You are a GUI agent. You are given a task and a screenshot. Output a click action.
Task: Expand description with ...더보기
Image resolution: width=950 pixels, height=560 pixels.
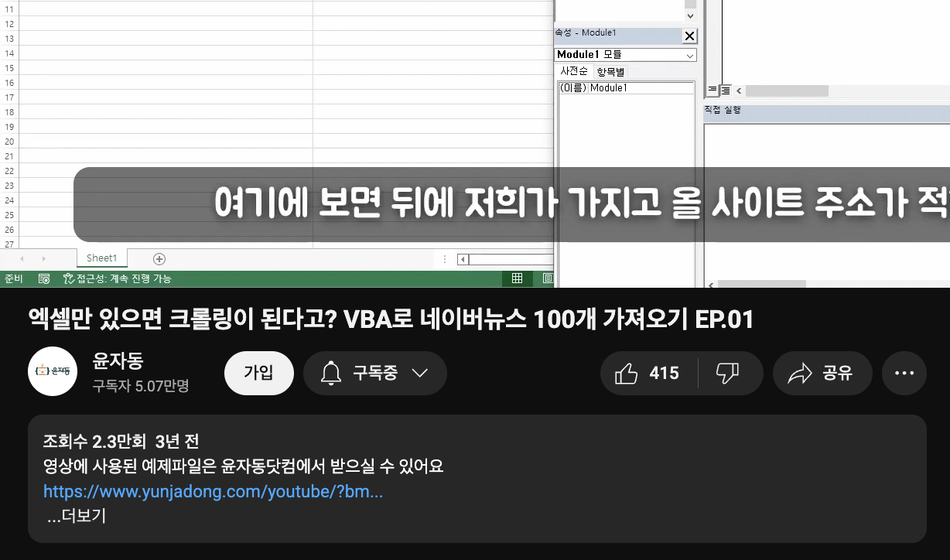(77, 516)
